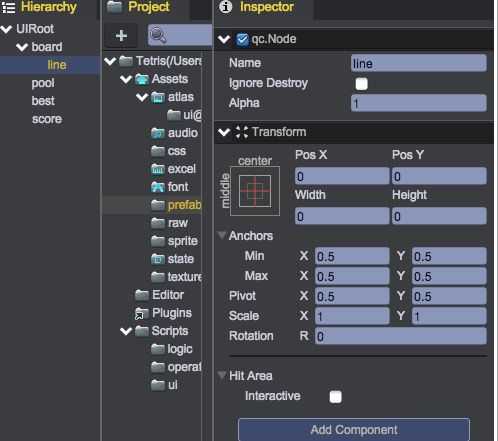Toggle the qc.Node enabled checkbox
This screenshot has width=498, height=441.
pos(242,40)
